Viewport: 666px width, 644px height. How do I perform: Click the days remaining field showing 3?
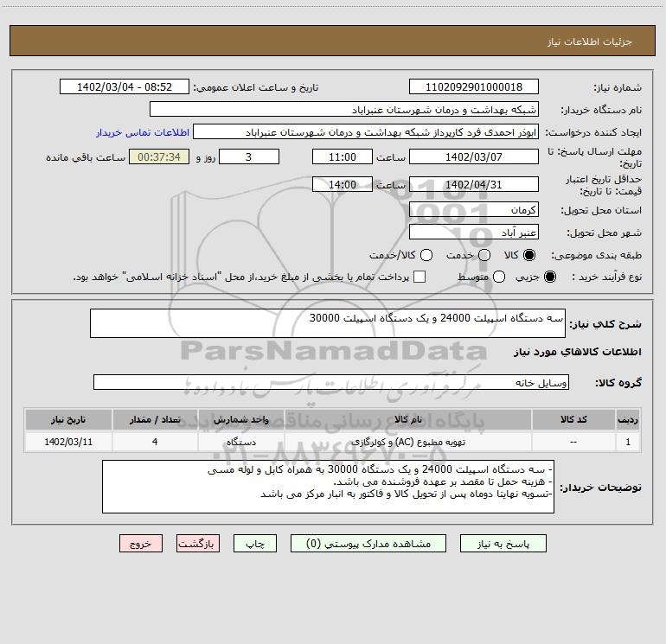pyautogui.click(x=249, y=157)
